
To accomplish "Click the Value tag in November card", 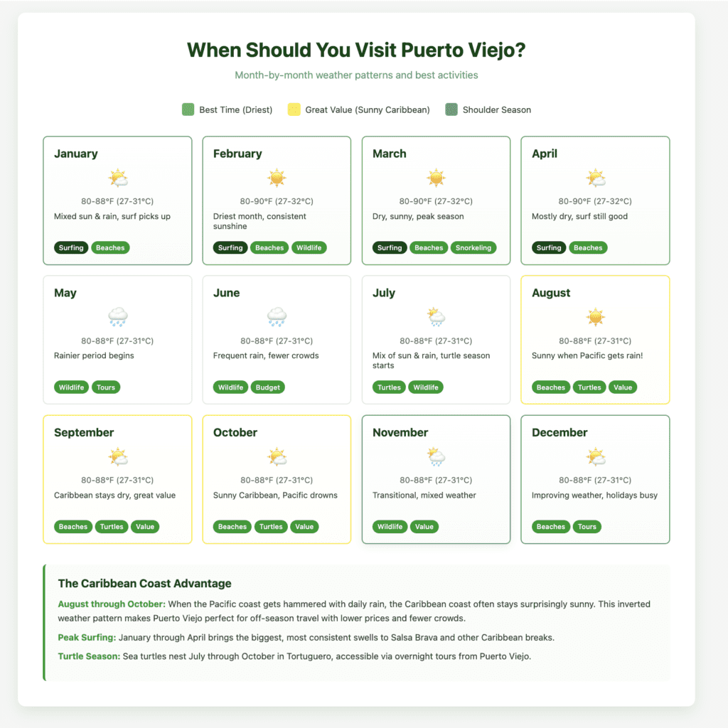I will coord(426,527).
